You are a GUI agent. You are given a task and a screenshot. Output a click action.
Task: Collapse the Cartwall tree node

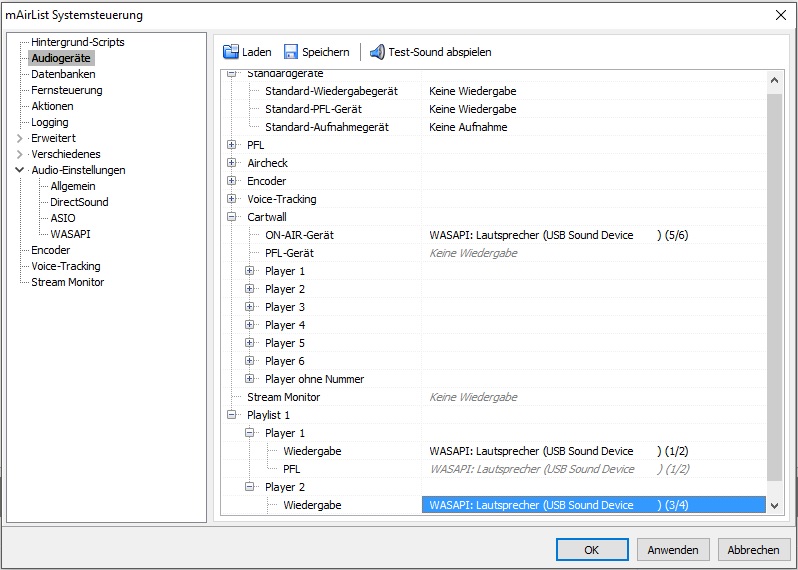[232, 217]
